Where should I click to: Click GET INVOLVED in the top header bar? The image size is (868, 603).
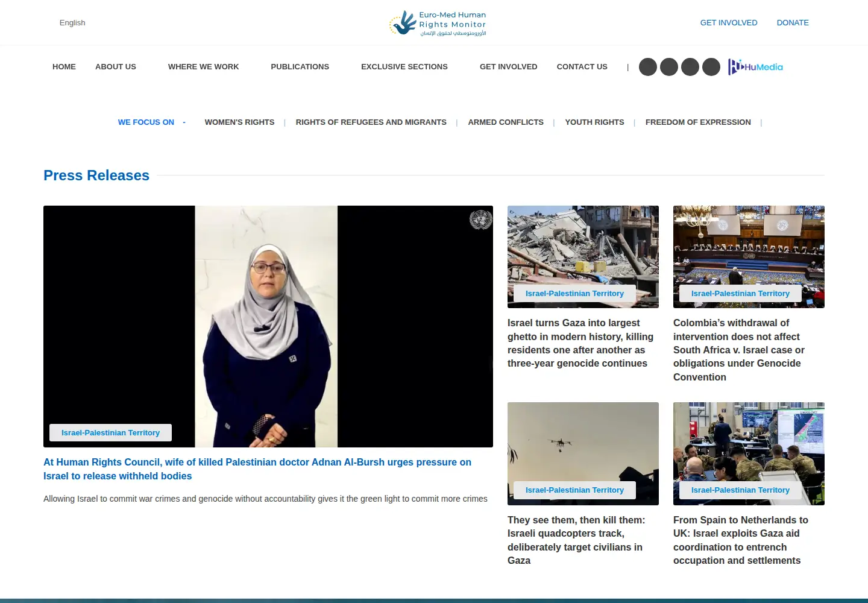pyautogui.click(x=729, y=23)
